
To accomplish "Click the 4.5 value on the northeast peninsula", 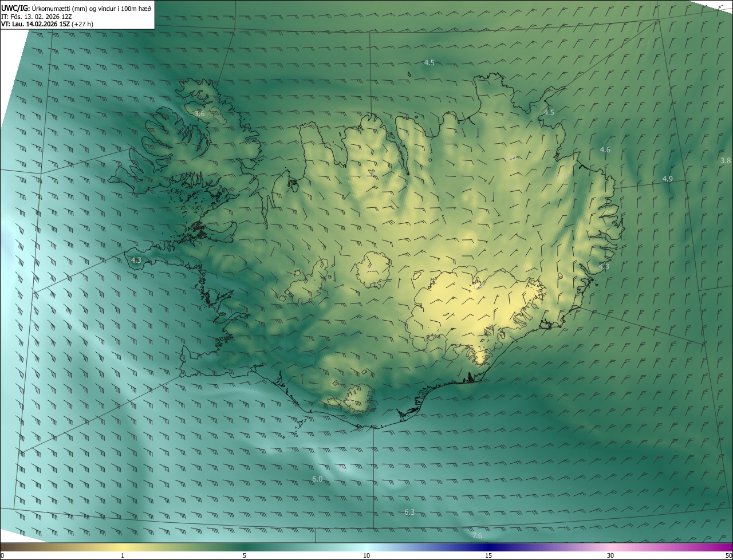I will coord(549,112).
